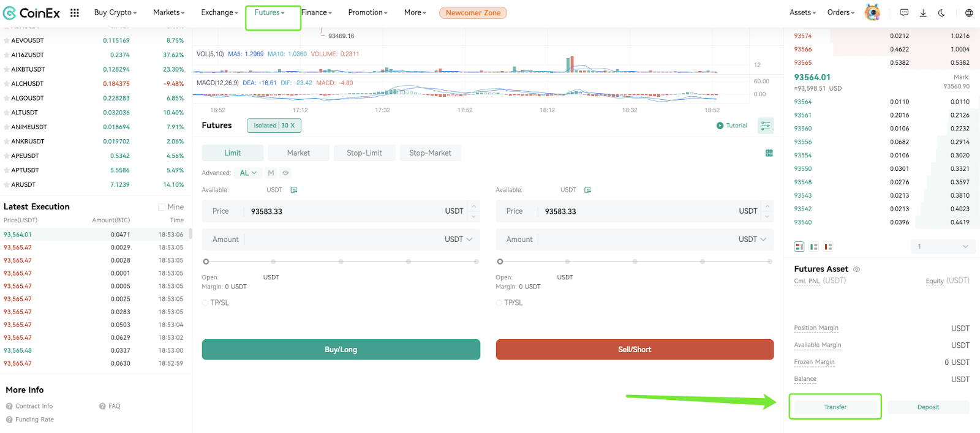Click the Transfer button
Viewport: 980px width, 433px height.
click(x=835, y=407)
